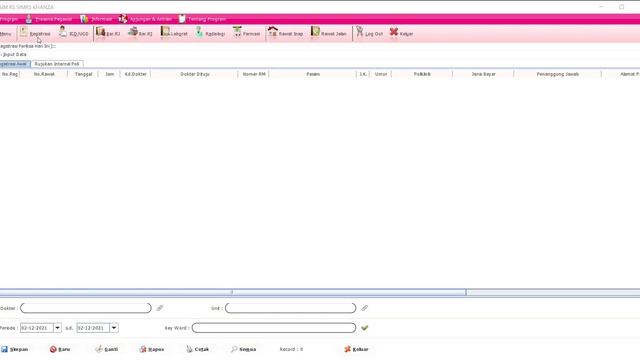Open the Rawat Inap module
The height and width of the screenshot is (360, 640).
[x=286, y=33]
